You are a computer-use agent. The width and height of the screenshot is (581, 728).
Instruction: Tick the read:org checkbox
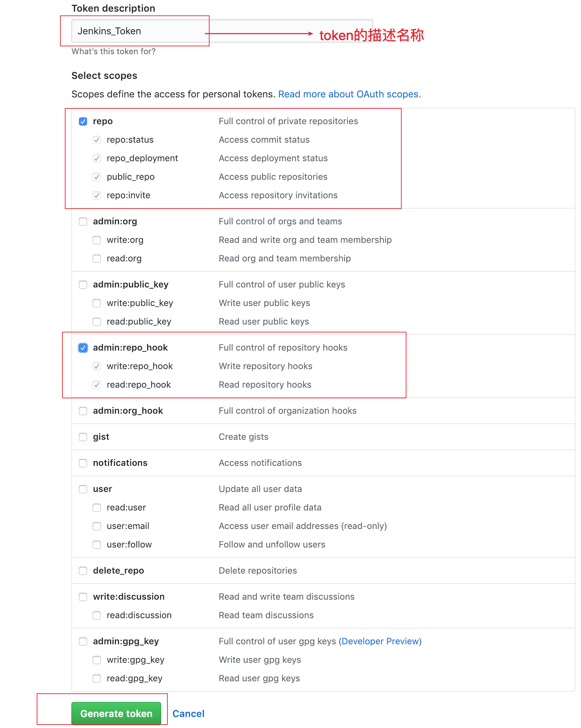click(x=97, y=259)
